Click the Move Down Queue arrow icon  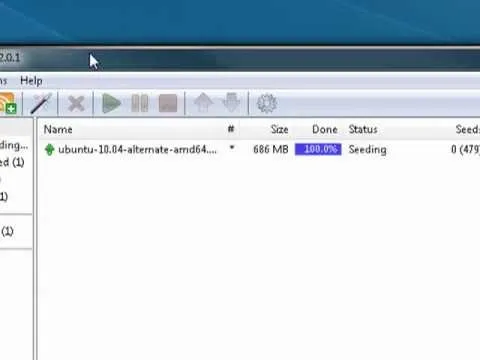click(232, 103)
